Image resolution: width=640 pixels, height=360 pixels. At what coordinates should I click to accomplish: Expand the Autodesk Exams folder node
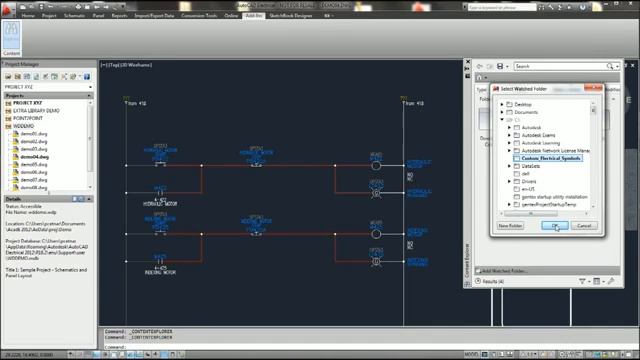(x=509, y=135)
